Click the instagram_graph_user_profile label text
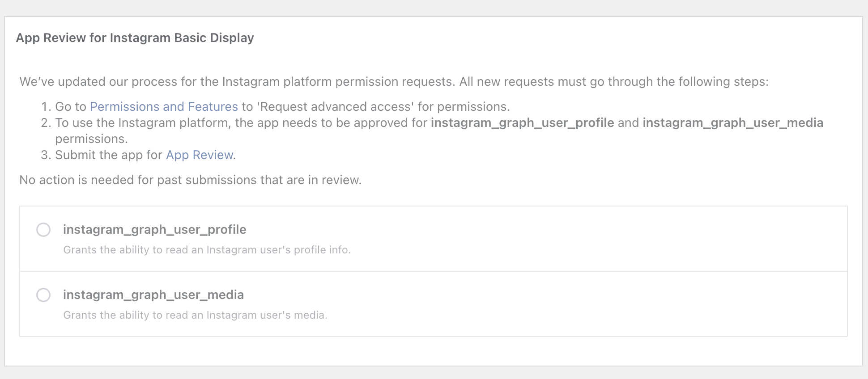 click(x=155, y=229)
